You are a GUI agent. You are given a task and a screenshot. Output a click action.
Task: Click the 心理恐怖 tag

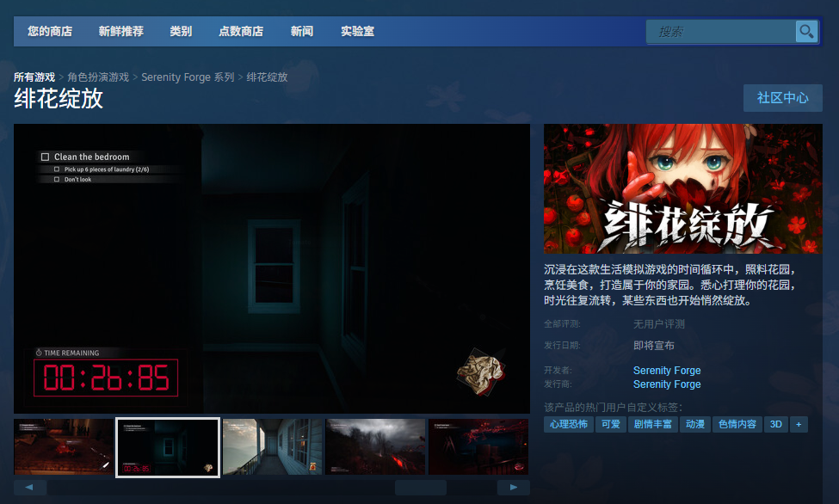tap(568, 424)
